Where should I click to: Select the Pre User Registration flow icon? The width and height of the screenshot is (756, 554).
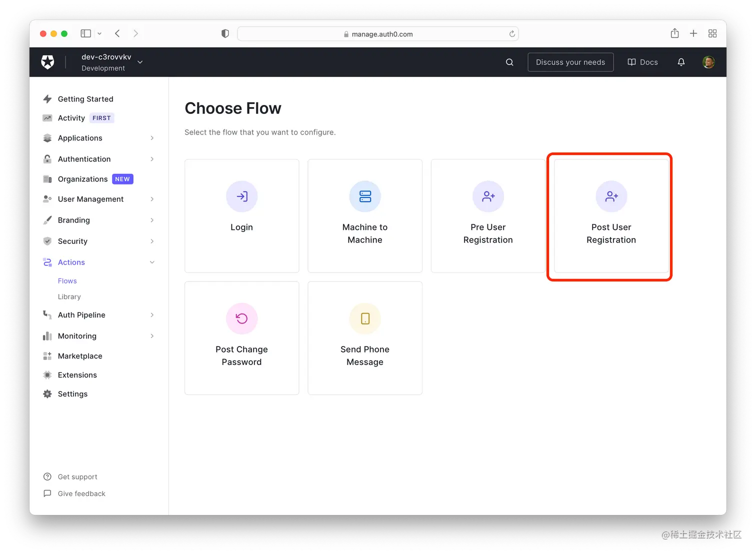coord(488,196)
